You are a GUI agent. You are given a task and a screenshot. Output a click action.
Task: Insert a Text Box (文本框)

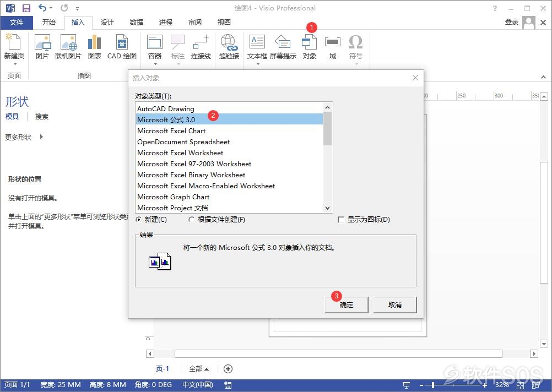click(257, 42)
